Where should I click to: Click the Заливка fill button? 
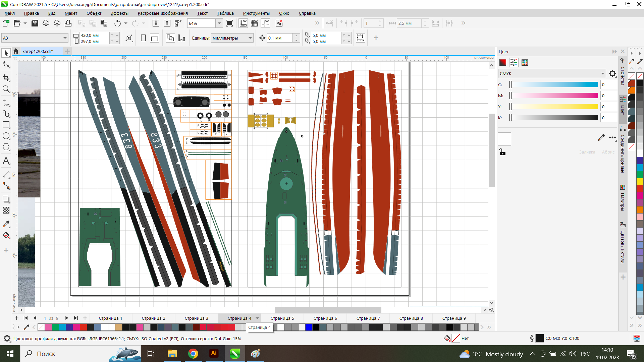587,152
